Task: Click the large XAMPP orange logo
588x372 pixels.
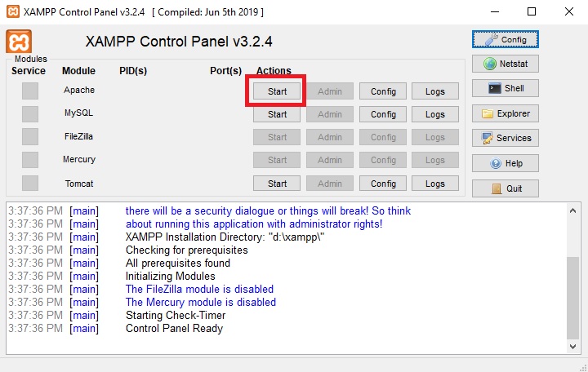Action: (19, 42)
